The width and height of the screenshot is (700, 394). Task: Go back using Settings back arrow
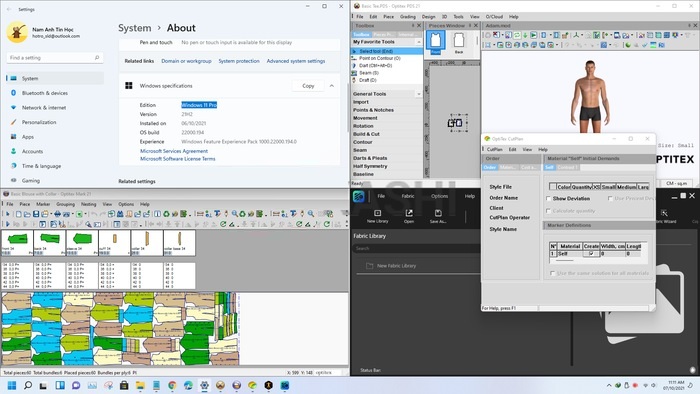(x=9, y=9)
